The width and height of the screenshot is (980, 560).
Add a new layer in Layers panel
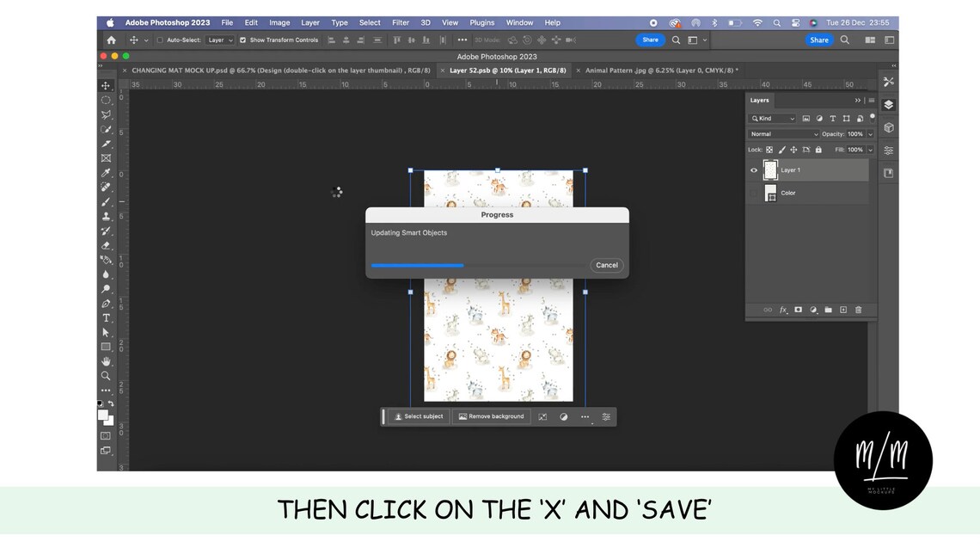point(842,309)
